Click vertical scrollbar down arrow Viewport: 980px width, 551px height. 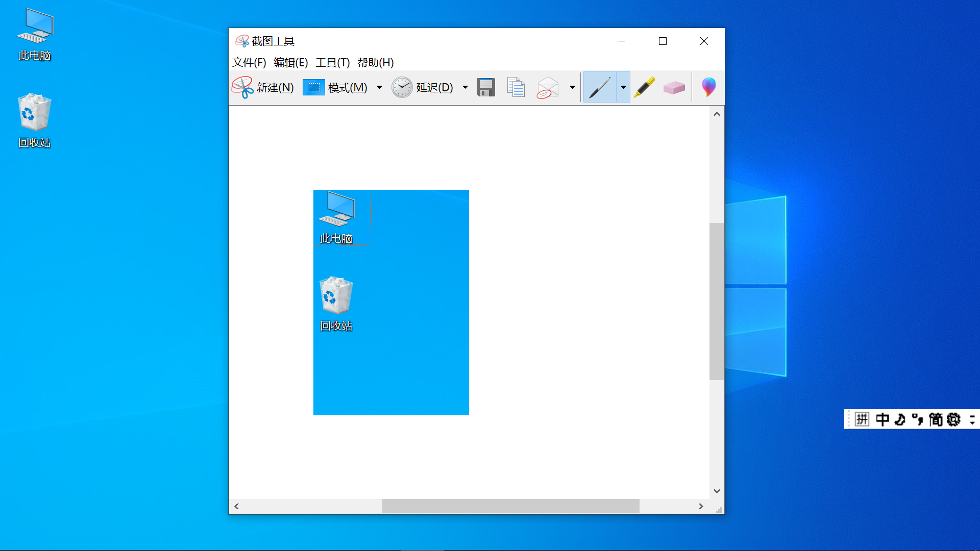pos(717,491)
